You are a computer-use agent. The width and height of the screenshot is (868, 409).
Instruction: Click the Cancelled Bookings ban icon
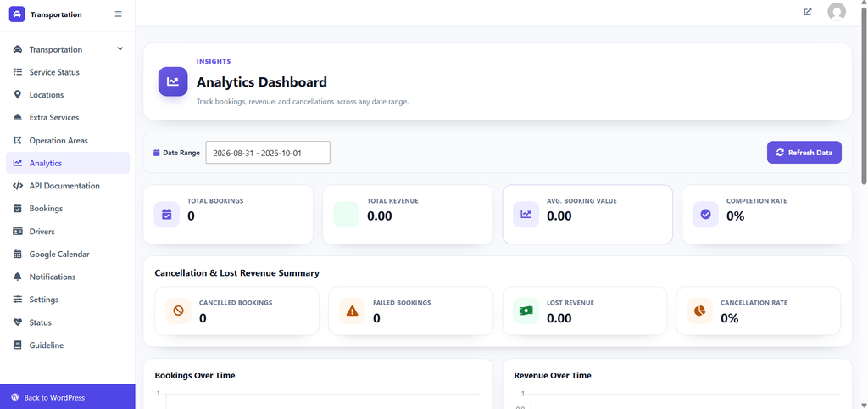178,311
